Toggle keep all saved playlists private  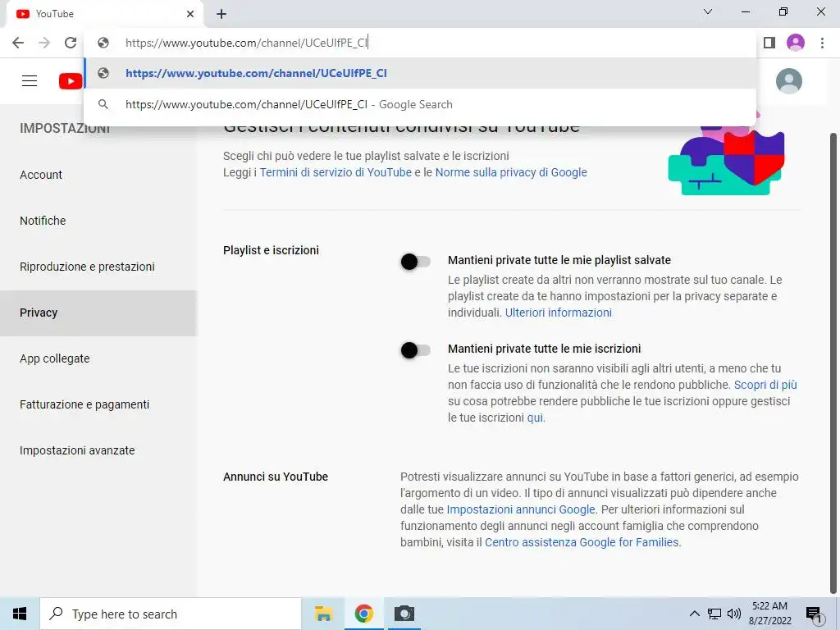coord(416,262)
